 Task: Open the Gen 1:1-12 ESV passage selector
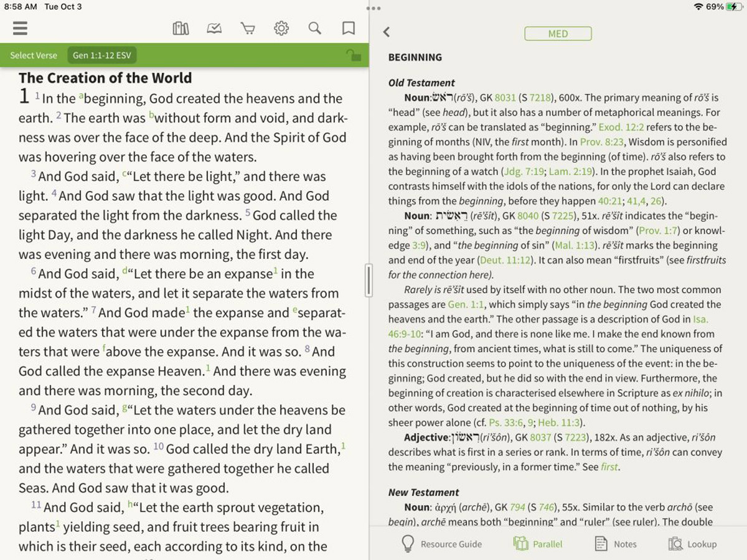102,55
